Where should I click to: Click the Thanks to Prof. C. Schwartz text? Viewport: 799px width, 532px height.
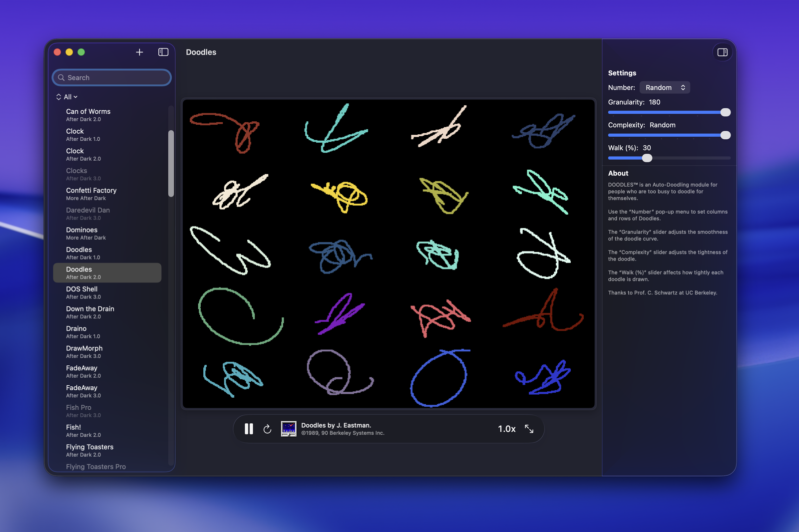point(662,293)
